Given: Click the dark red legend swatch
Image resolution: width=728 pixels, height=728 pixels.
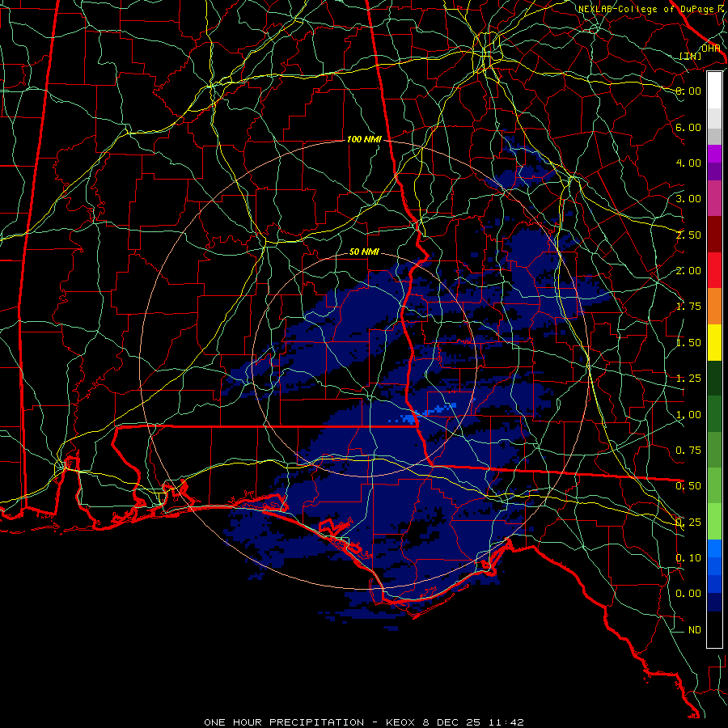Looking at the screenshot, I should (714, 235).
